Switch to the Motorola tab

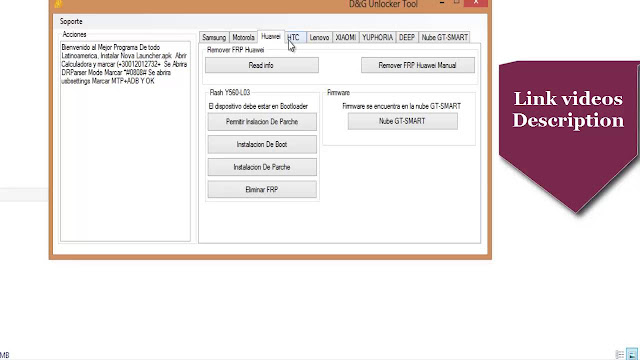point(243,37)
